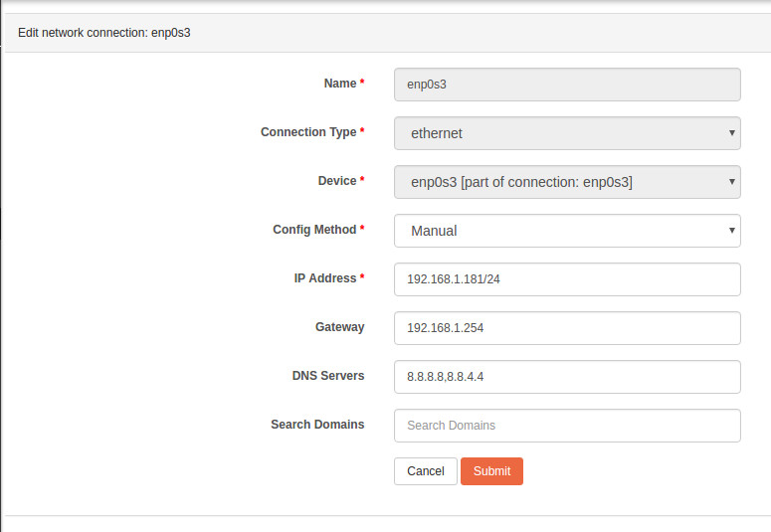This screenshot has width=771, height=532.
Task: Click the DNS Servers label
Action: click(328, 376)
